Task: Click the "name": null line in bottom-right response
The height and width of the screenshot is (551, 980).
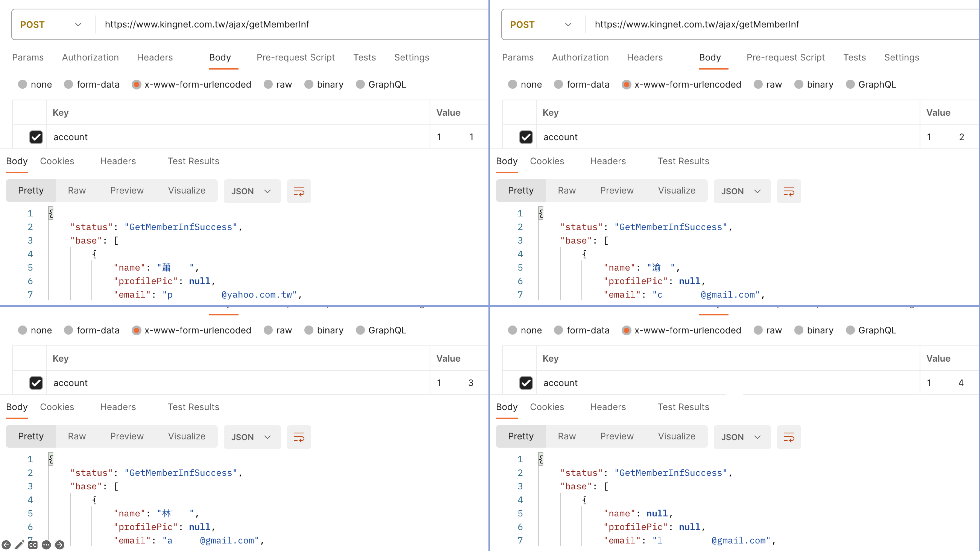Action: tap(638, 514)
